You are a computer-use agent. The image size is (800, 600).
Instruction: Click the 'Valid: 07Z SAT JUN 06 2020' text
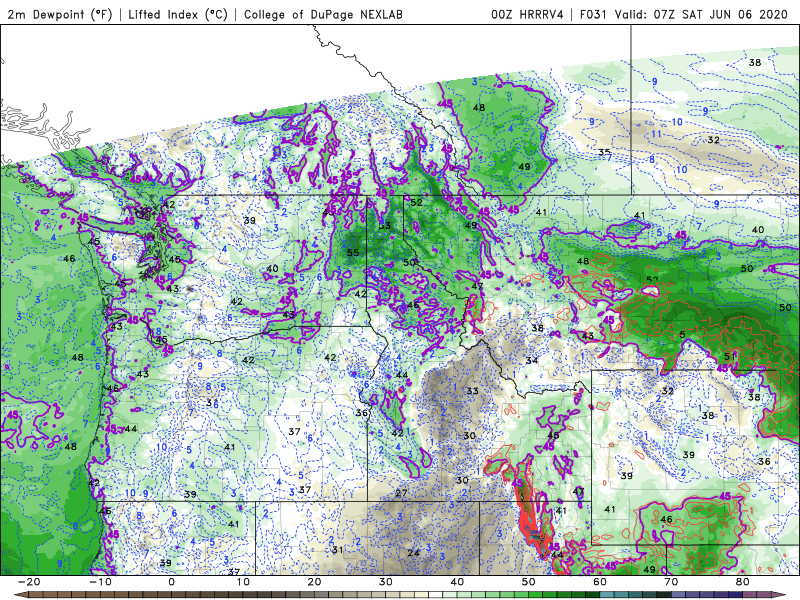[702, 15]
